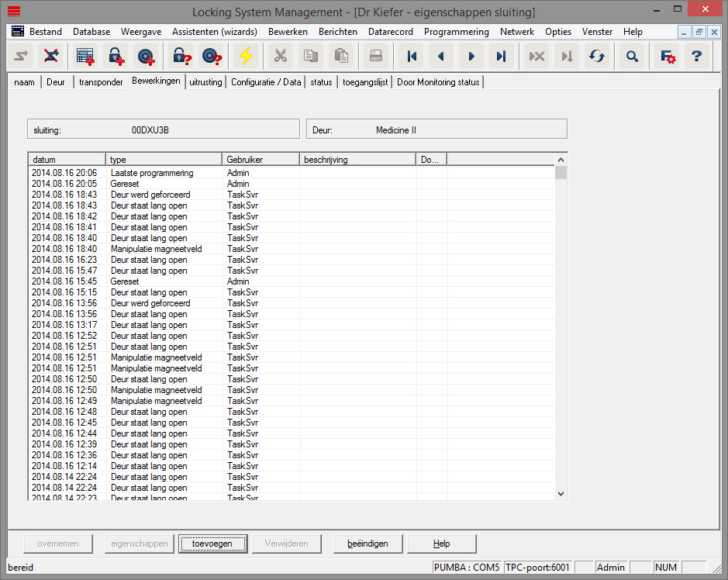728x580 pixels.
Task: Click the read lock question mark icon
Action: tap(182, 56)
